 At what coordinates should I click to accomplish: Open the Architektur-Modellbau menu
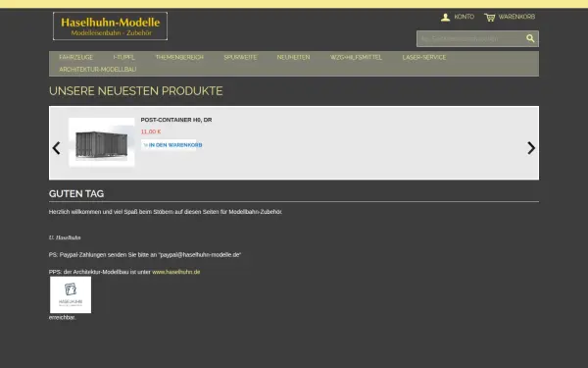click(97, 70)
